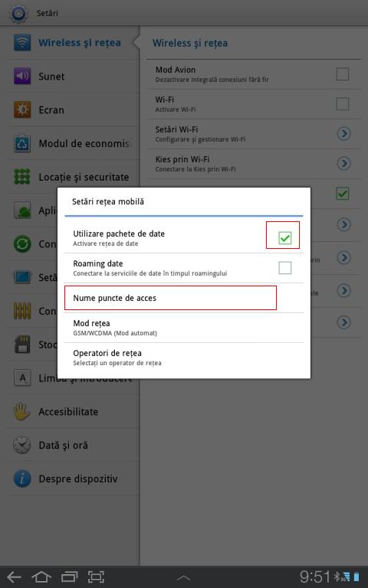Tap the back arrow in navigation bar
The height and width of the screenshot is (588, 368).
(x=15, y=577)
